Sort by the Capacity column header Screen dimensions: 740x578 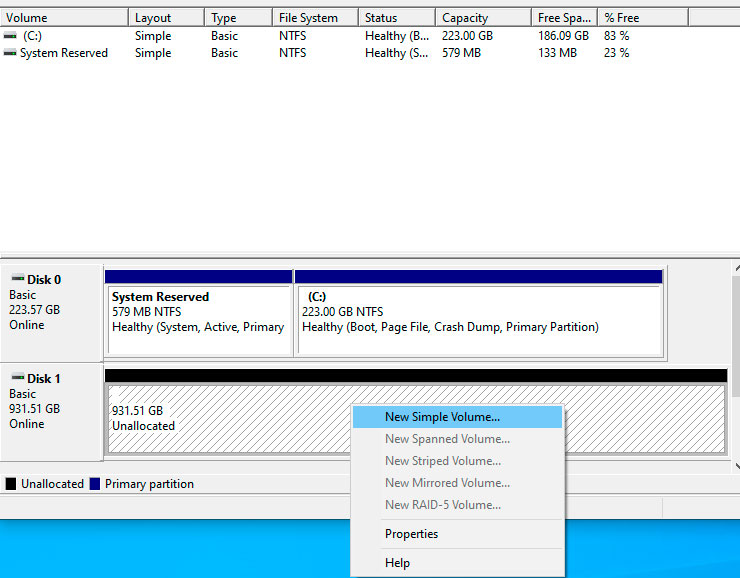[x=483, y=18]
